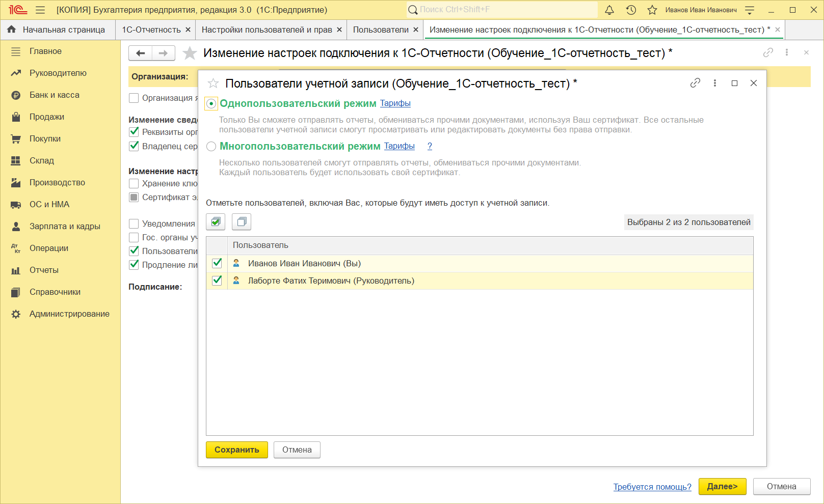
Task: Switch to Начальная страница tab
Action: pos(58,30)
